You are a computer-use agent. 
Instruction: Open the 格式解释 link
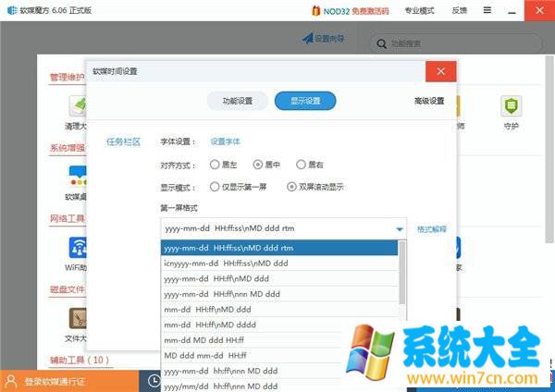point(432,229)
